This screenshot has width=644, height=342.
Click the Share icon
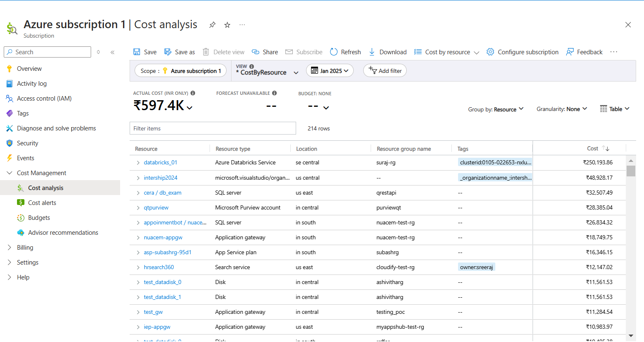256,52
